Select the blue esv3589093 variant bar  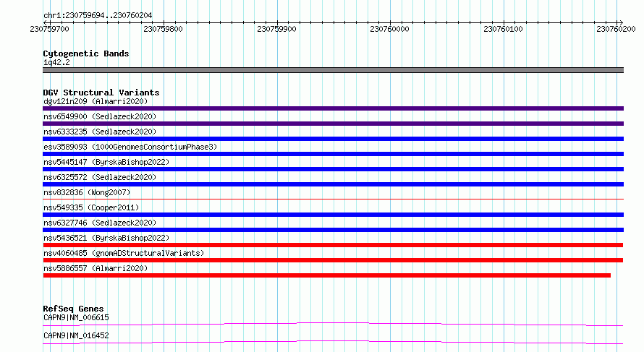pos(333,154)
